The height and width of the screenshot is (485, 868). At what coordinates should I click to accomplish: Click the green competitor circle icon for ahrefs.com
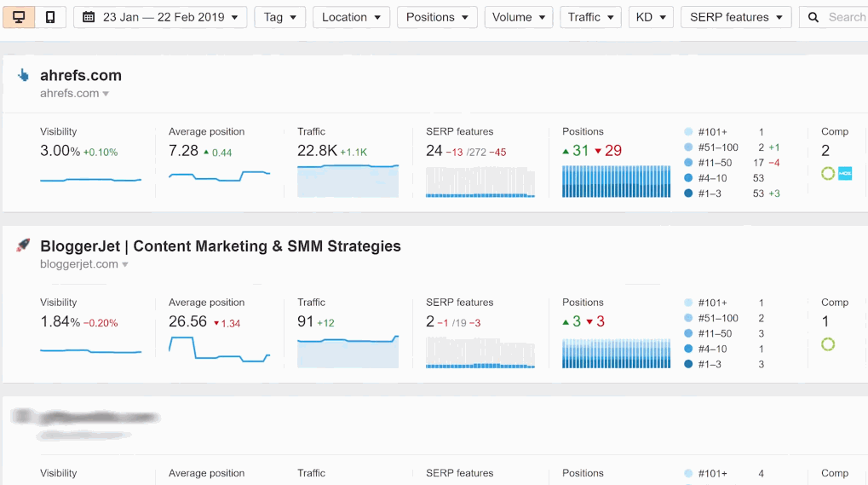828,174
